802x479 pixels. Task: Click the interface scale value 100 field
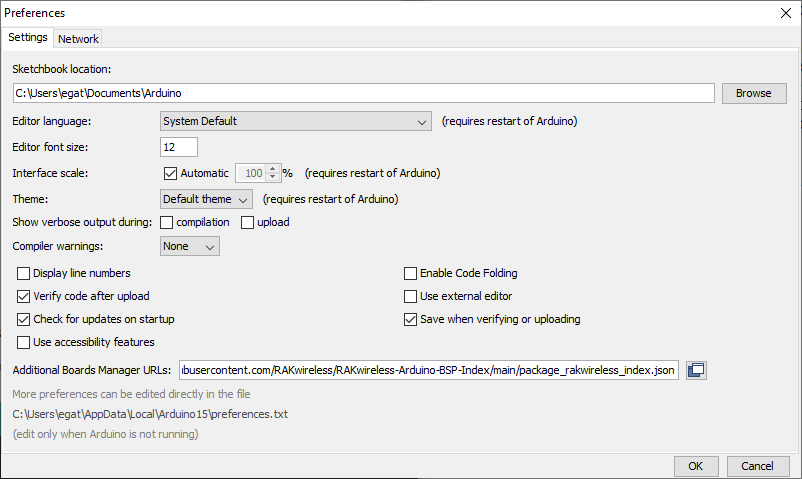click(252, 173)
